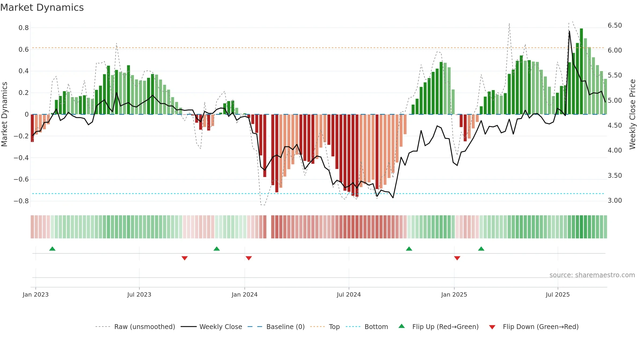Toggle the Baseline (0) legend entry
Viewport: 644px width, 362px height.
pyautogui.click(x=276, y=327)
